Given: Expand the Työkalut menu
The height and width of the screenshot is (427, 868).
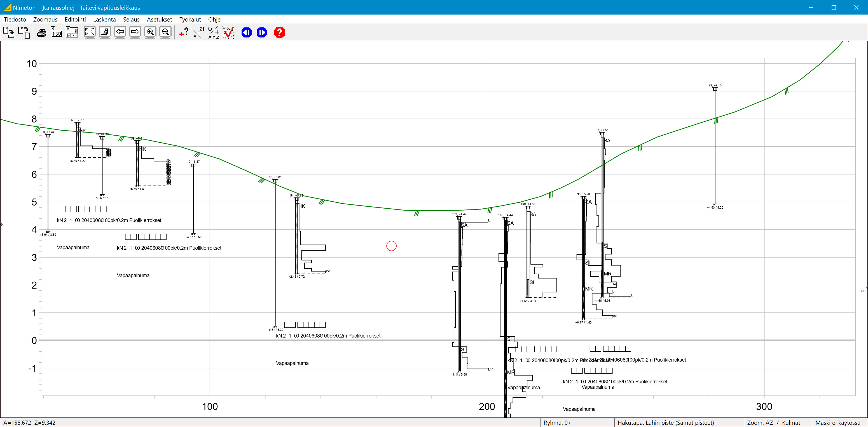Looking at the screenshot, I should tap(190, 20).
